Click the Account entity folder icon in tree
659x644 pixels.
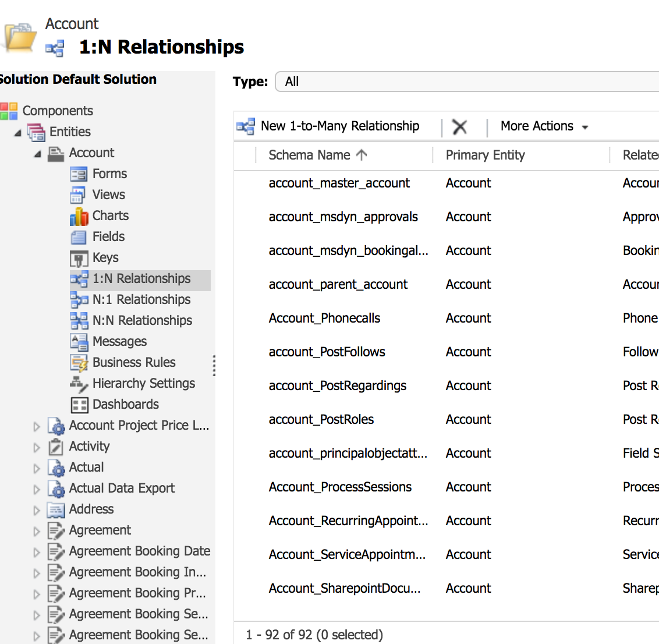pos(55,154)
